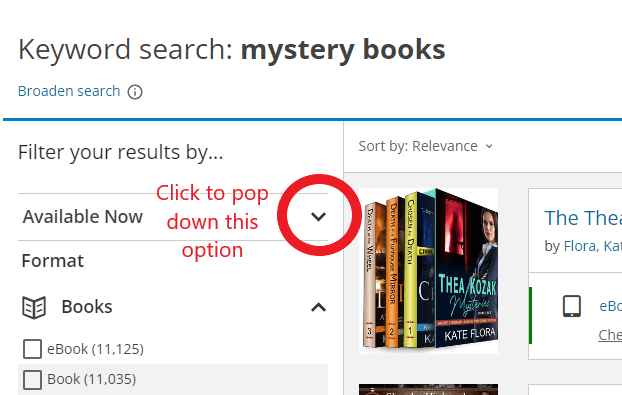Open the second result's cover thumbnail
The width and height of the screenshot is (622, 395).
tap(428, 389)
